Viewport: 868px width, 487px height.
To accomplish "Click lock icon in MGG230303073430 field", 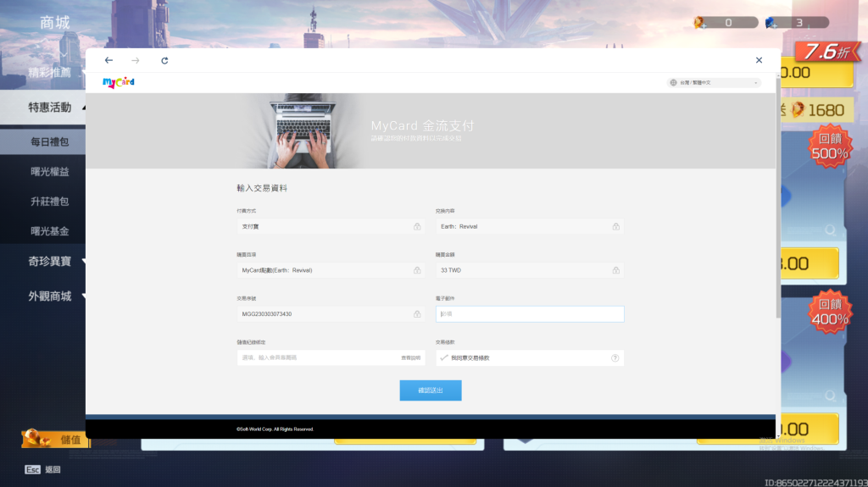I will (x=417, y=313).
